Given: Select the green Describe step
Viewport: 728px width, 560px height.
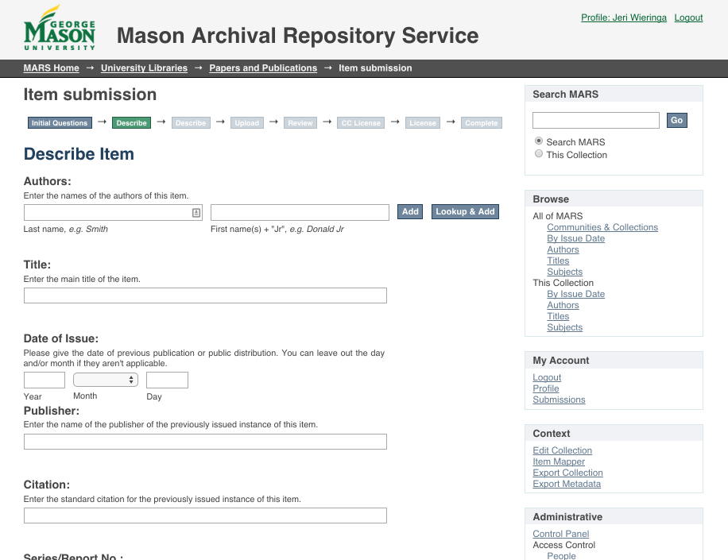Looking at the screenshot, I should (x=131, y=123).
